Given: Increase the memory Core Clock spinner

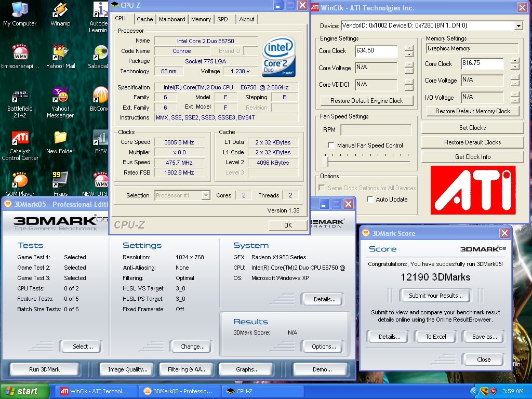Looking at the screenshot, I should [x=515, y=61].
